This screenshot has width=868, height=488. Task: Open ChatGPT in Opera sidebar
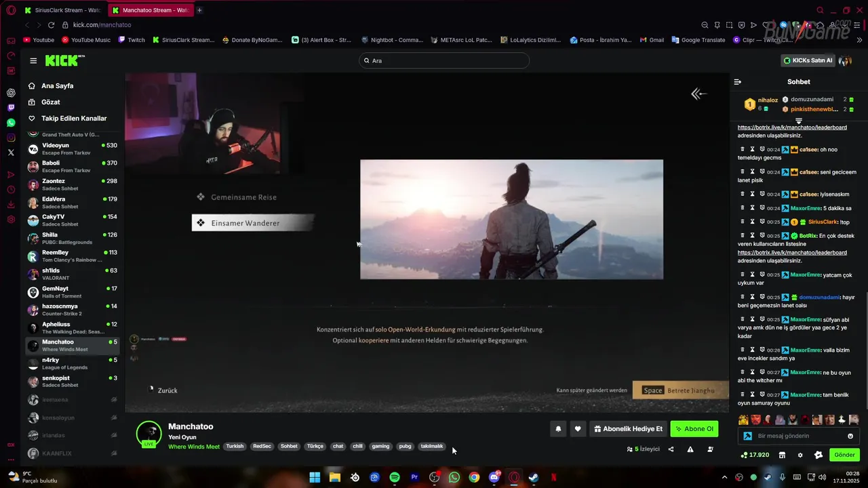(11, 93)
